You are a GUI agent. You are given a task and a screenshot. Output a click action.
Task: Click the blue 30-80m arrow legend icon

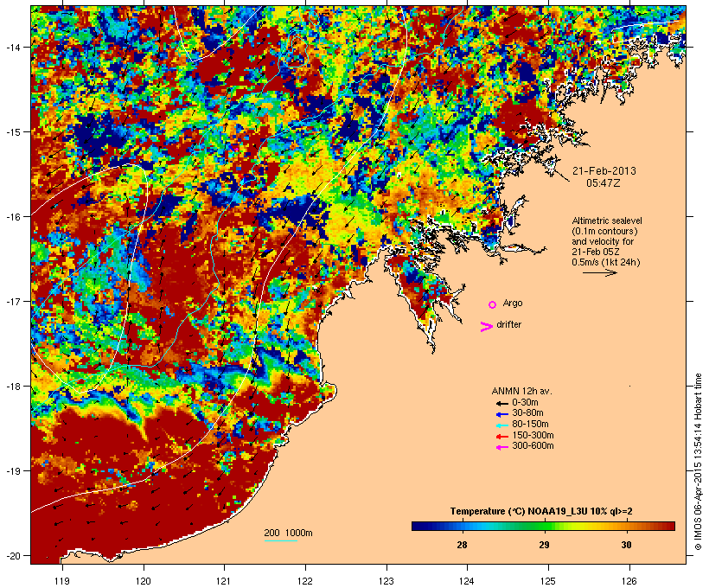[x=502, y=414]
